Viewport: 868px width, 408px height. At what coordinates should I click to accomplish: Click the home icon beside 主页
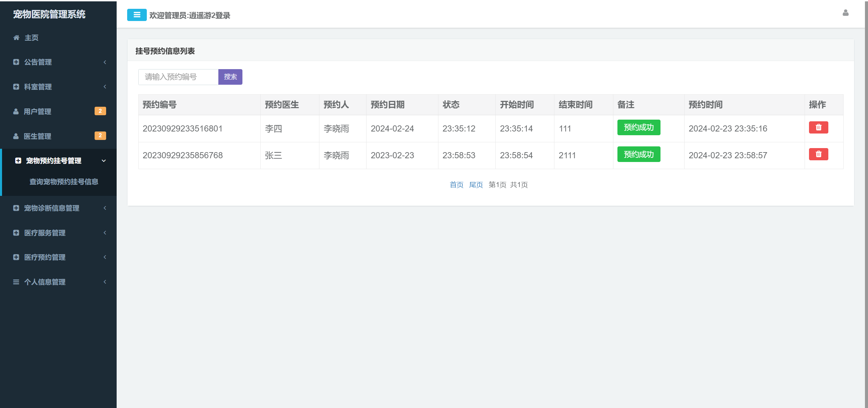pos(16,38)
